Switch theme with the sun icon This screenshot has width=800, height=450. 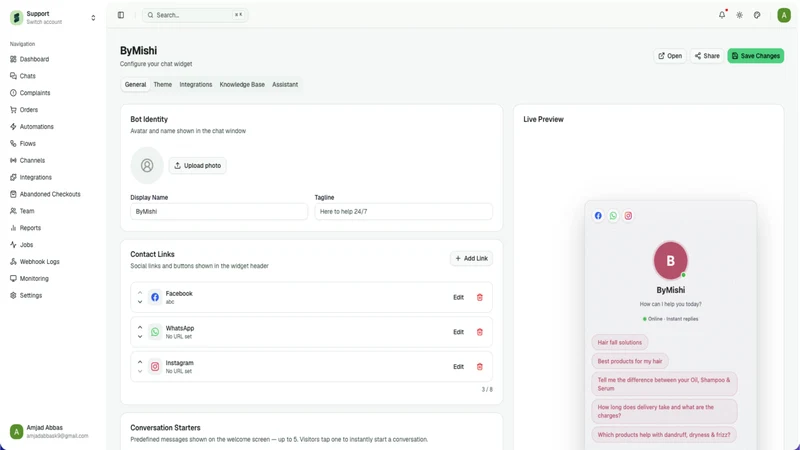739,15
